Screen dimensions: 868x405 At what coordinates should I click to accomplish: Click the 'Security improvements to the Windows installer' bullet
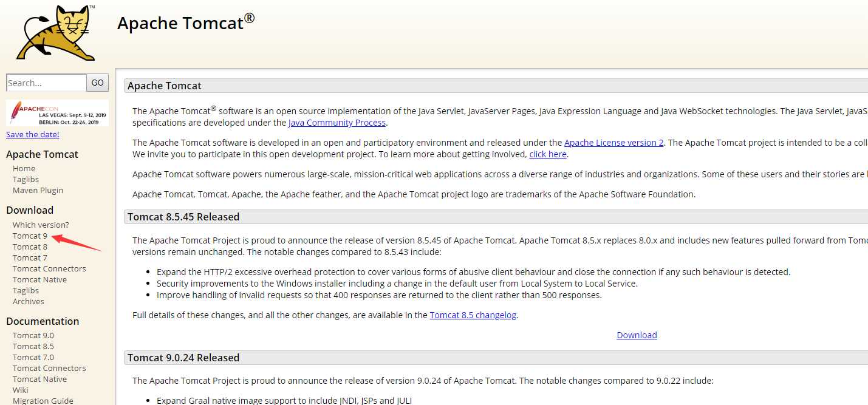397,284
